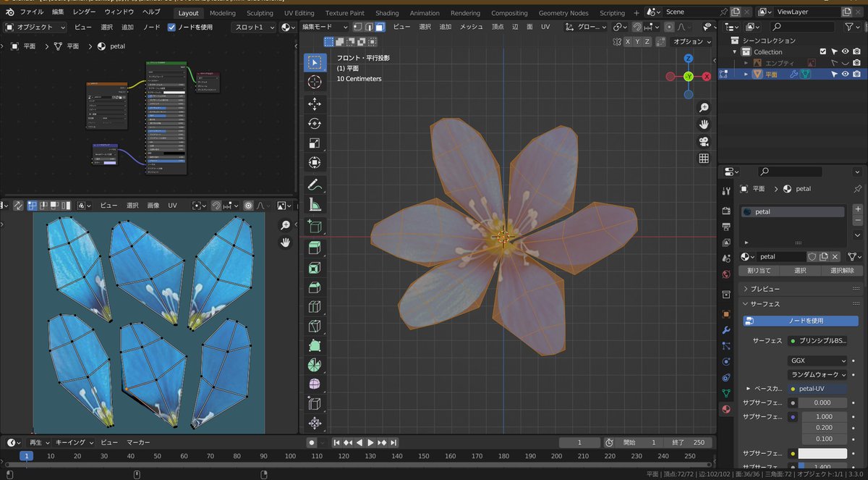Image resolution: width=868 pixels, height=480 pixels.
Task: Open the レンダー menu
Action: (84, 12)
